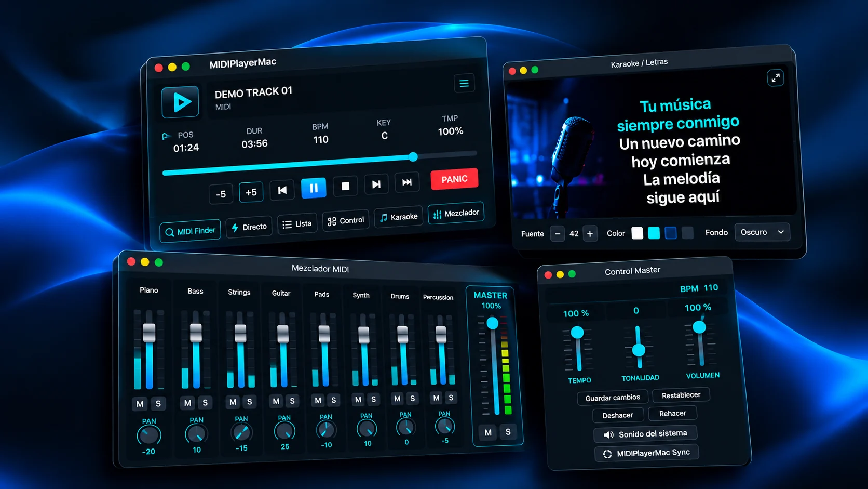Solo the Percussion channel
This screenshot has height=489, width=868.
(x=451, y=398)
